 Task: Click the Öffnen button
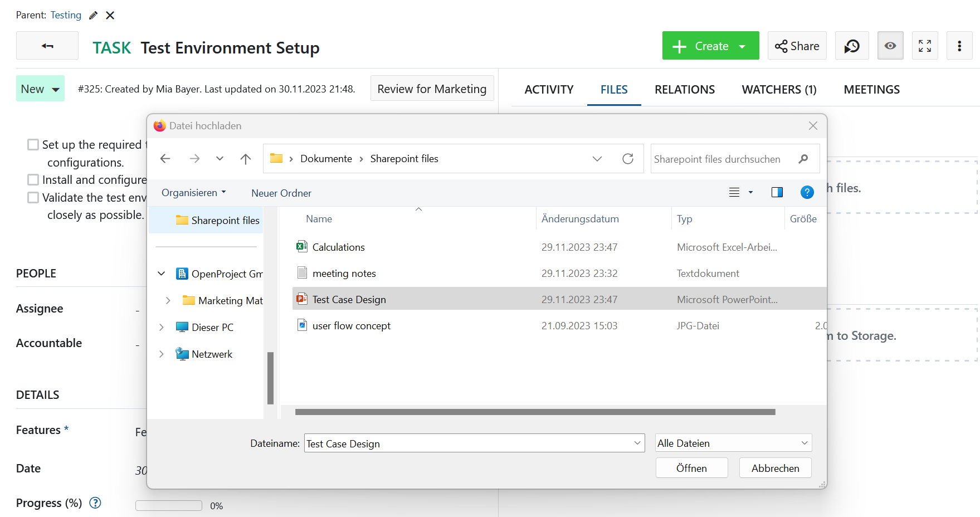(691, 469)
